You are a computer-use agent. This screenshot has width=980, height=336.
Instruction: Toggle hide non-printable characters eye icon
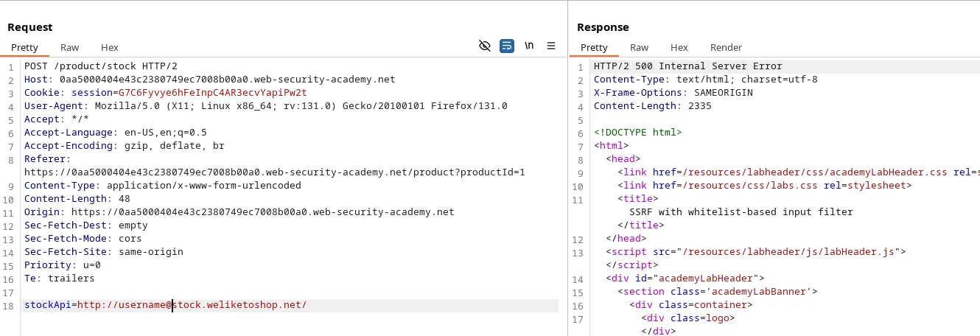pos(484,46)
